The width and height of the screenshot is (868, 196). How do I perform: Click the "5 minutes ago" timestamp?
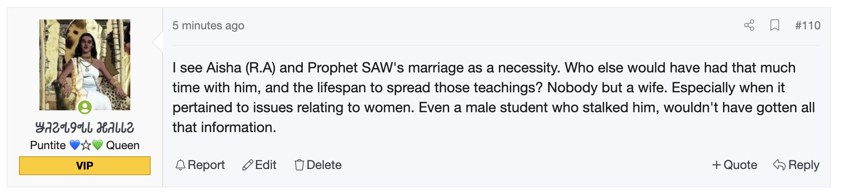pyautogui.click(x=208, y=26)
